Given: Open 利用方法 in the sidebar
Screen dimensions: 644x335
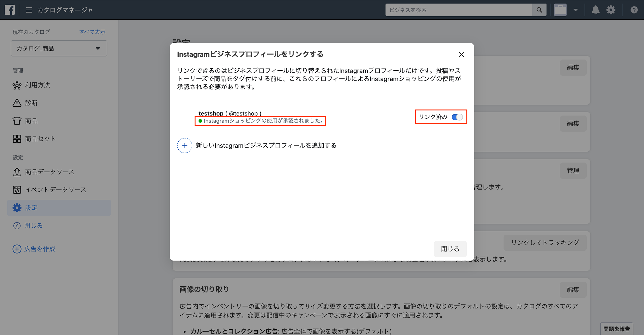Looking at the screenshot, I should (59, 85).
